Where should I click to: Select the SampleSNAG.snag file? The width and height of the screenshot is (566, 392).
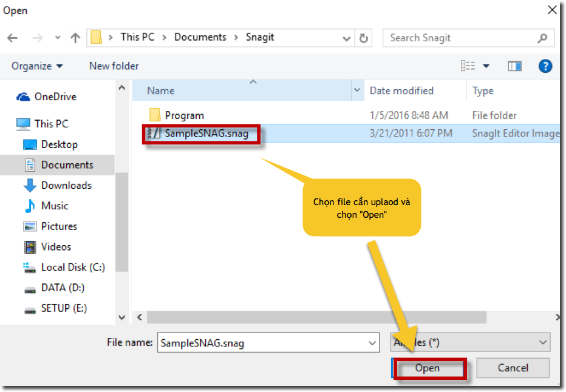pyautogui.click(x=206, y=133)
